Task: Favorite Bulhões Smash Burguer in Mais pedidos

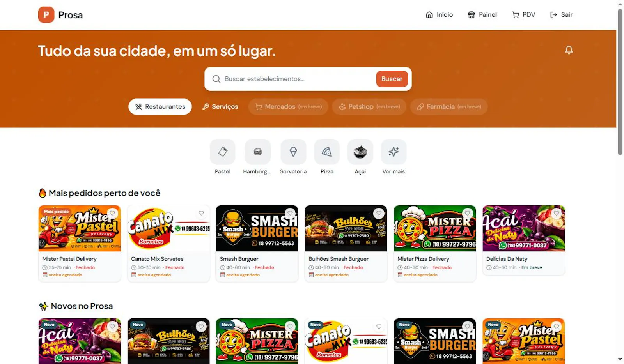Action: 379,213
